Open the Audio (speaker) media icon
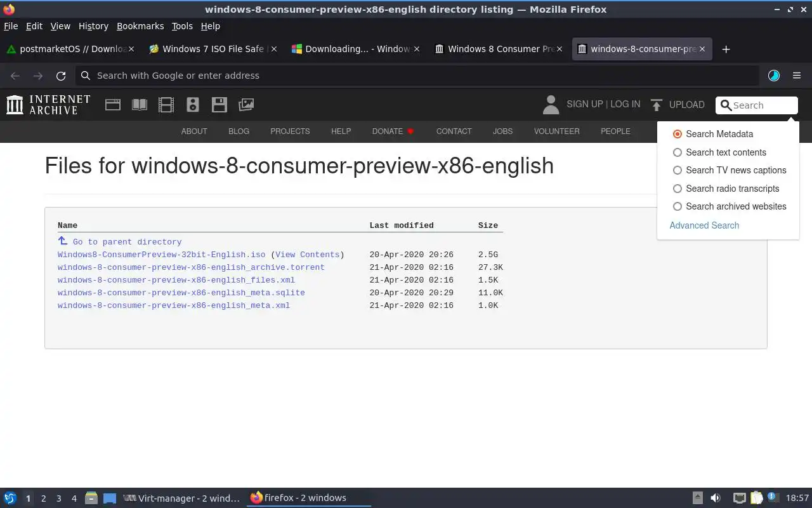 pos(193,105)
